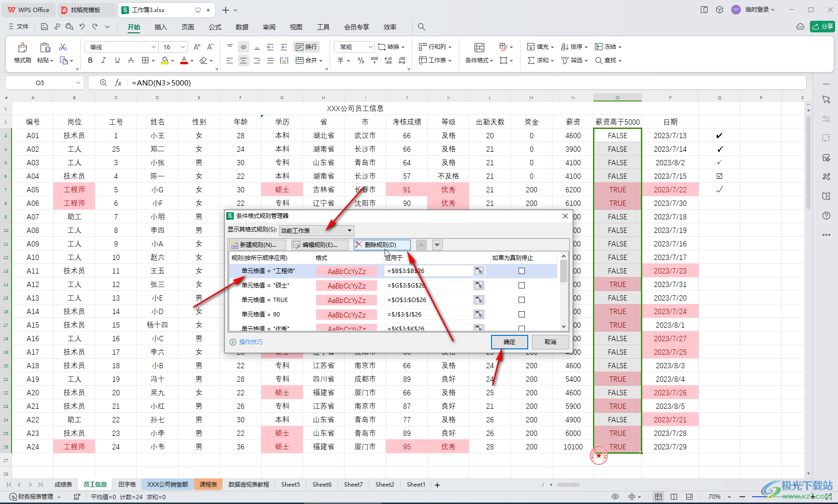Check stop-if-true for TRUE rule
This screenshot has width=838, height=504.
[x=521, y=300]
